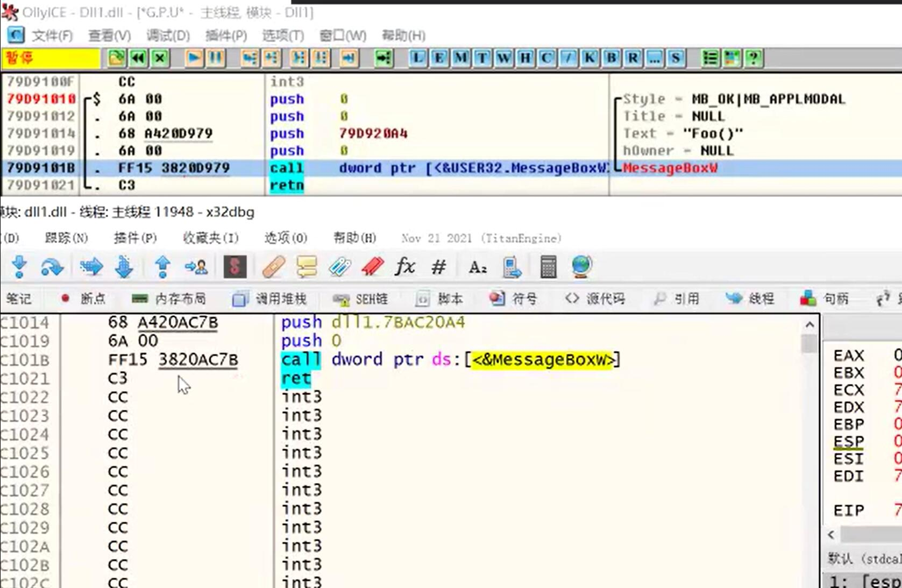Step into with the OllyICE toolbar icon
Screen dimensions: 902x588
coord(250,58)
